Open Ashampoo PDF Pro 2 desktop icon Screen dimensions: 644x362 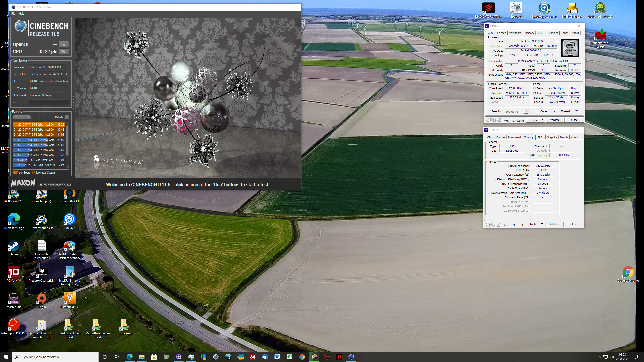(x=14, y=329)
